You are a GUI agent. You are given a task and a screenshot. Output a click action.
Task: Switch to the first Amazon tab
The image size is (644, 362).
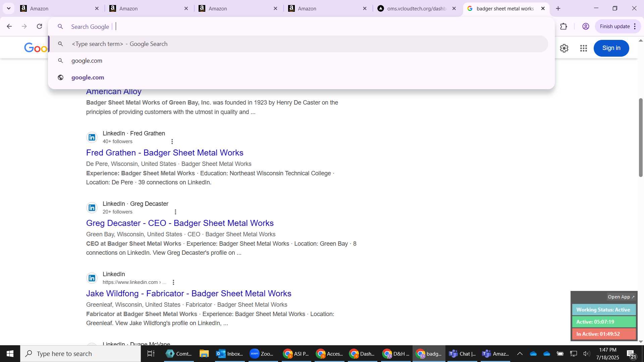pos(59,8)
